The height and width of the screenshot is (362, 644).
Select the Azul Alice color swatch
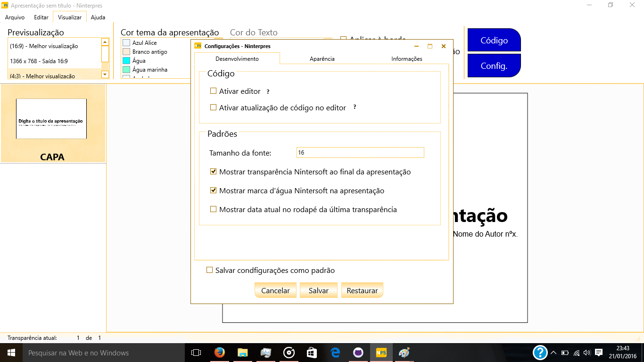[126, 43]
